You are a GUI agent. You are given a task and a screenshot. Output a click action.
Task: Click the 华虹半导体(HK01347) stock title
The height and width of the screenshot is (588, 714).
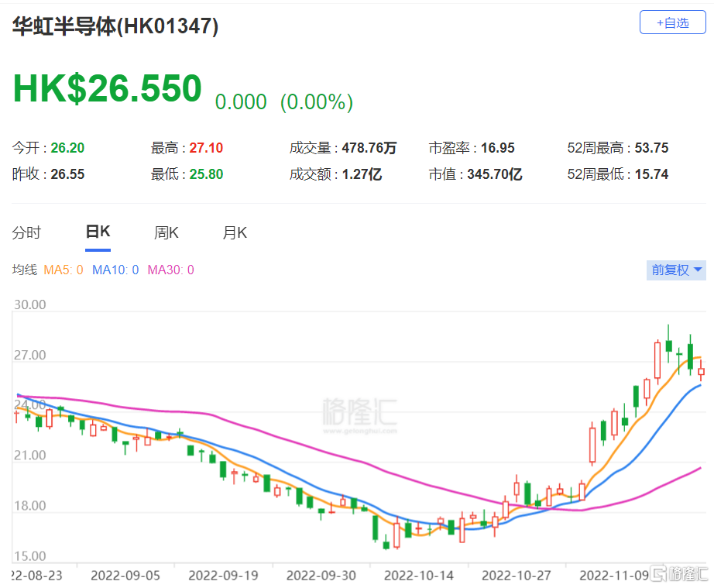coord(115,26)
